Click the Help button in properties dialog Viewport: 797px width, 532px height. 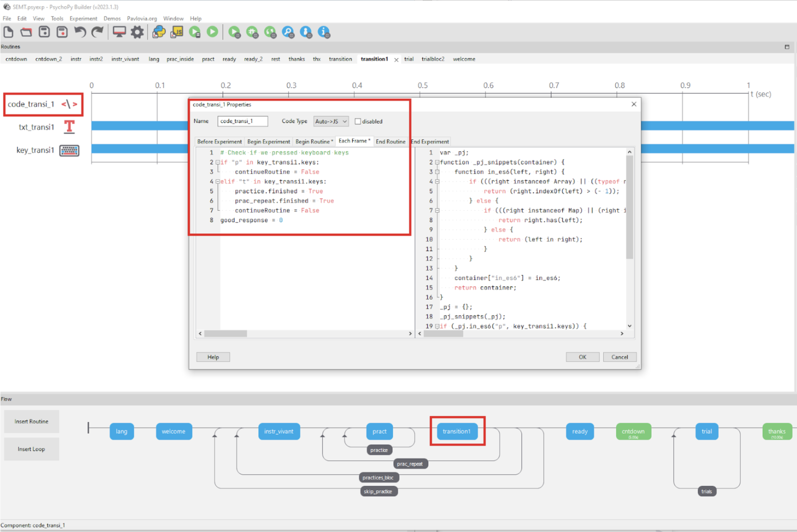(213, 357)
